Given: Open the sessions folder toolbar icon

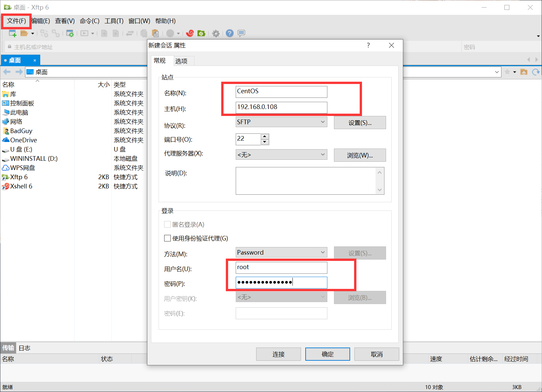Looking at the screenshot, I should 24,33.
